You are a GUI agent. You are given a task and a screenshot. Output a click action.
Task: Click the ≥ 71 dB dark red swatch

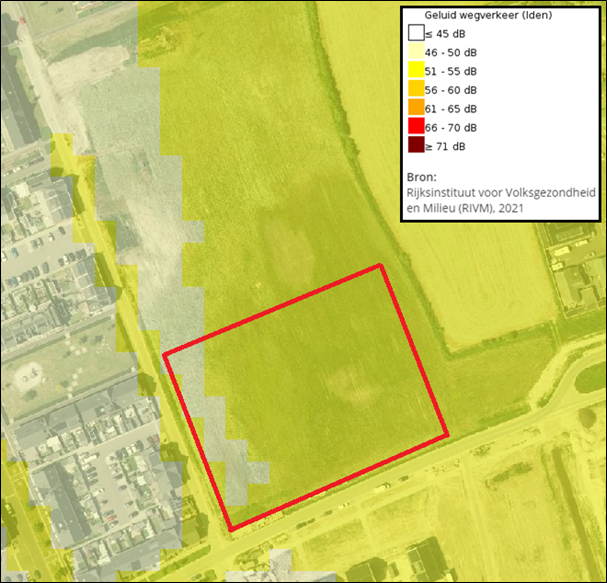click(x=416, y=146)
